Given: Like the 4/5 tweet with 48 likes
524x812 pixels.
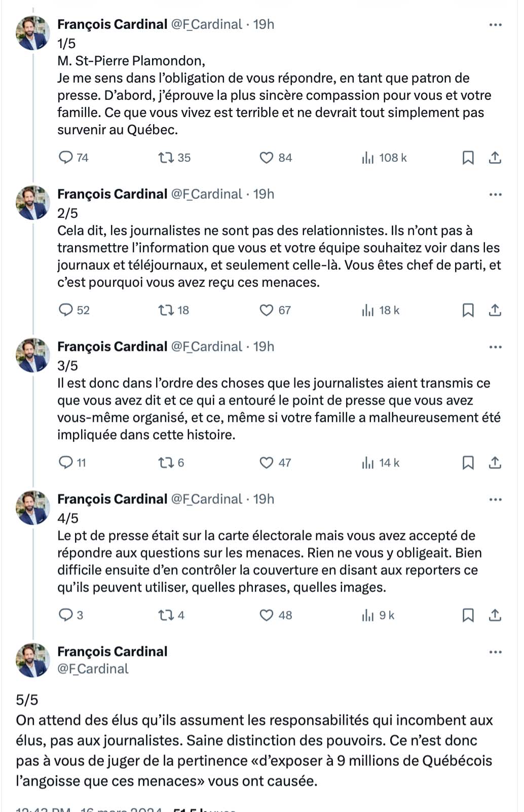Looking at the screenshot, I should (267, 615).
